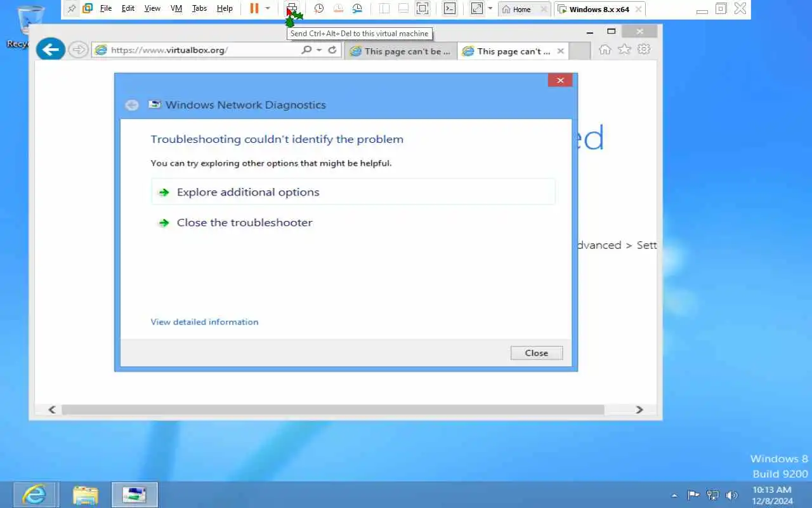Click the network tray icon
812x508 pixels.
[713, 495]
